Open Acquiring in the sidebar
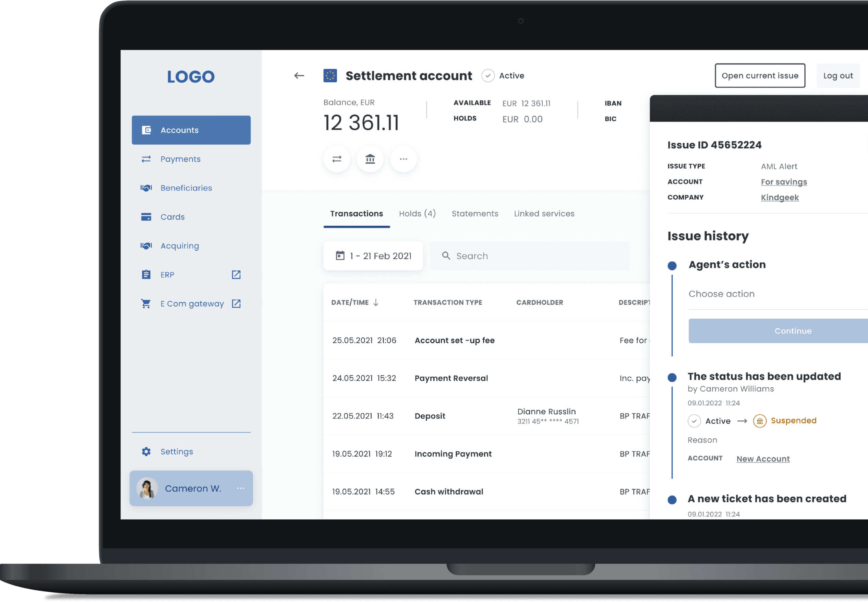Image resolution: width=868 pixels, height=602 pixels. click(x=191, y=246)
